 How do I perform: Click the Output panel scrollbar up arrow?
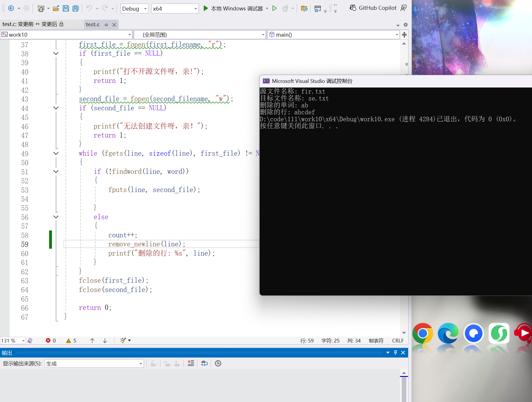tap(404, 373)
